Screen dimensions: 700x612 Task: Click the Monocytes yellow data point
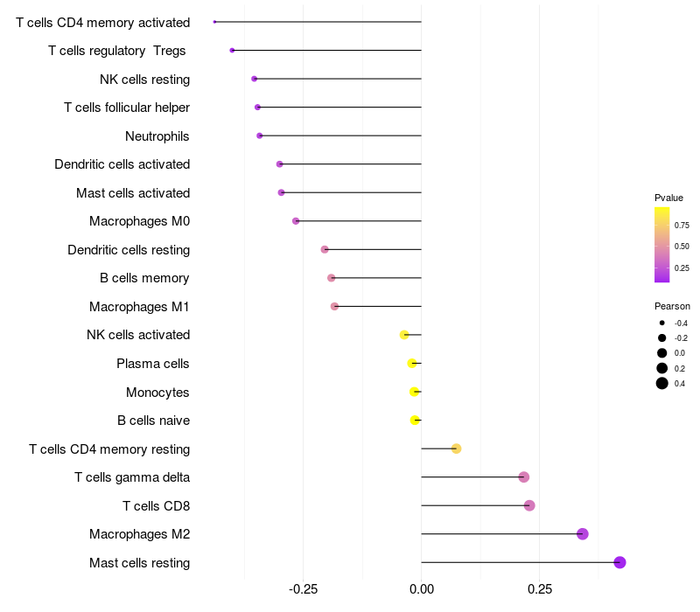point(414,392)
